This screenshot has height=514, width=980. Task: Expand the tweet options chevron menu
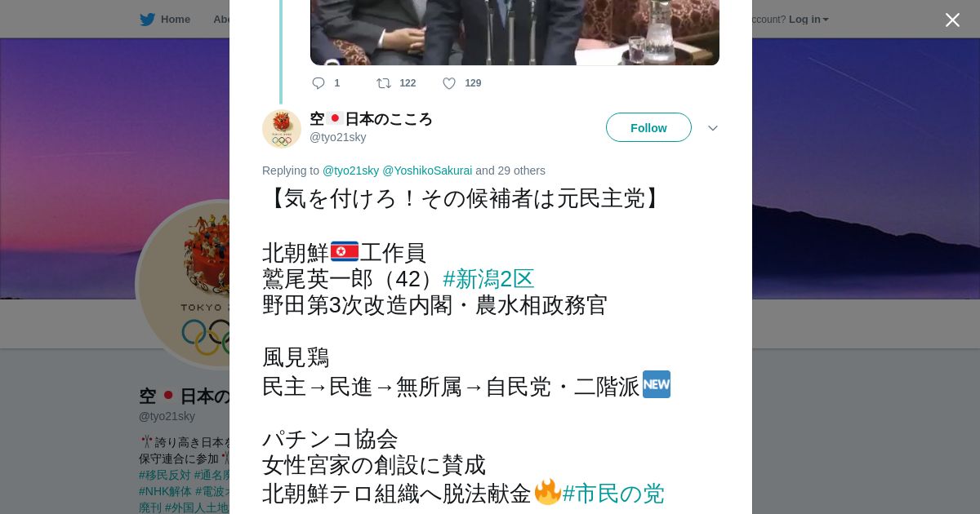pos(713,128)
